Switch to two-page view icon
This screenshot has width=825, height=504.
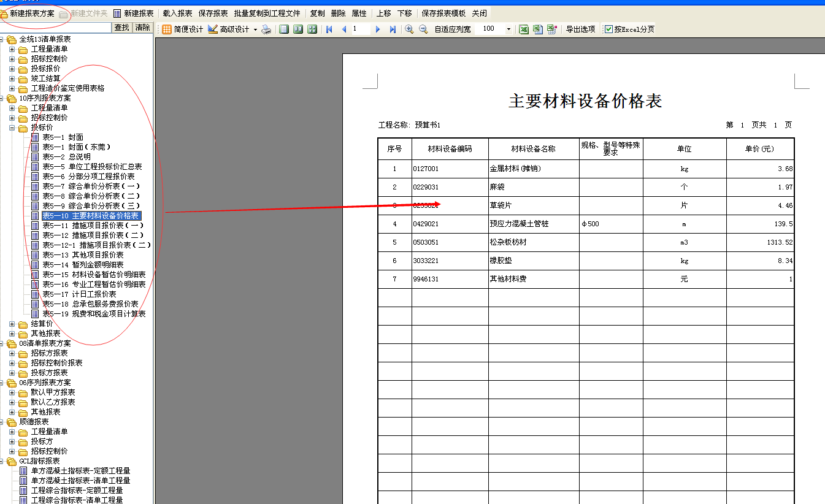pos(297,29)
